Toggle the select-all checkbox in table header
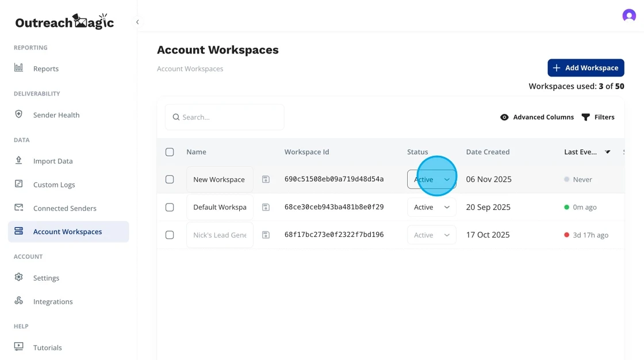This screenshot has height=360, width=644. point(170,152)
